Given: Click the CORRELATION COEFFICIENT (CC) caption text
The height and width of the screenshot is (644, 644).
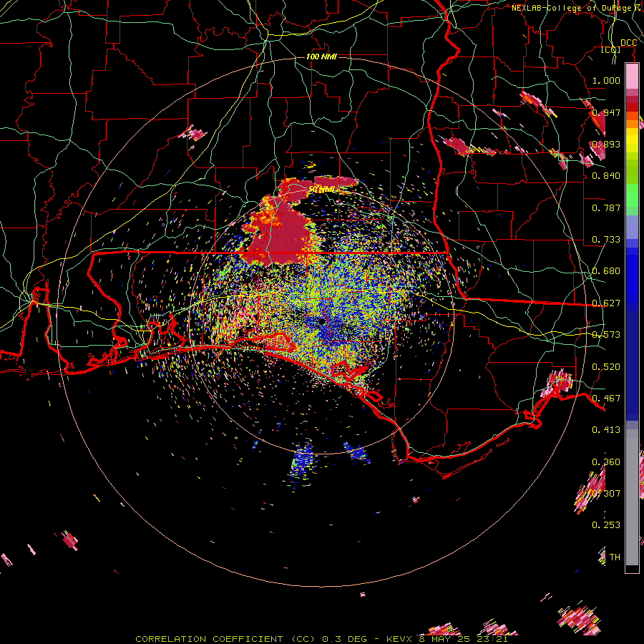Looking at the screenshot, I should coord(225,639).
